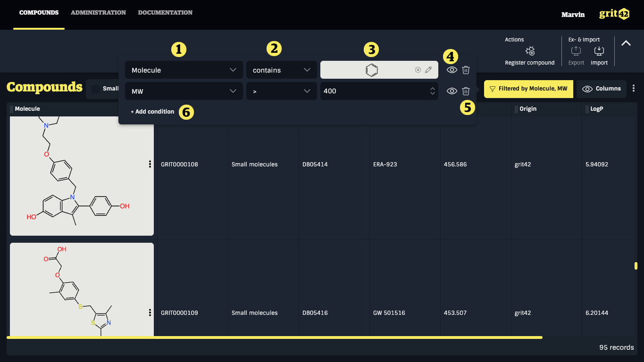Screen dimensions: 644x362
Task: Click value 453.507
Action: [x=455, y=313]
